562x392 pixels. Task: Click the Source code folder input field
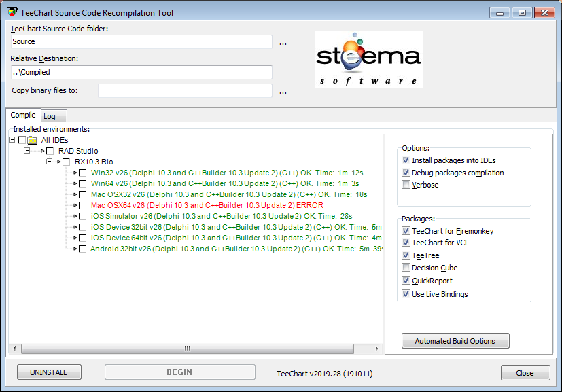click(x=141, y=41)
